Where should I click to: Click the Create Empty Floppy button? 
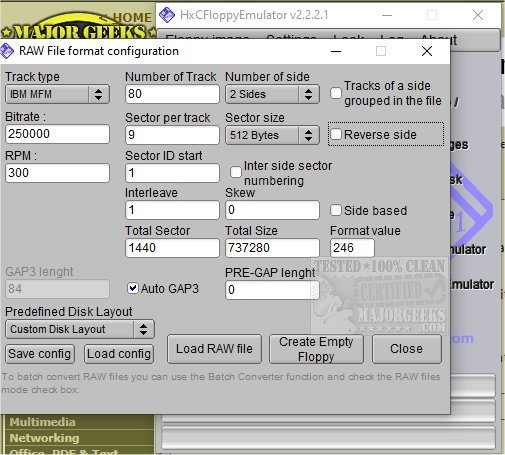(316, 349)
